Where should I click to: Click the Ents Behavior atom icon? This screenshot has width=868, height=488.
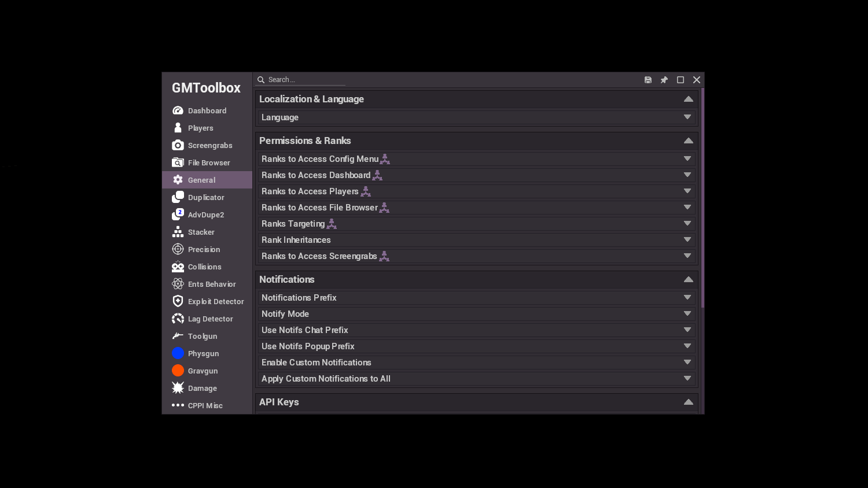pos(178,284)
